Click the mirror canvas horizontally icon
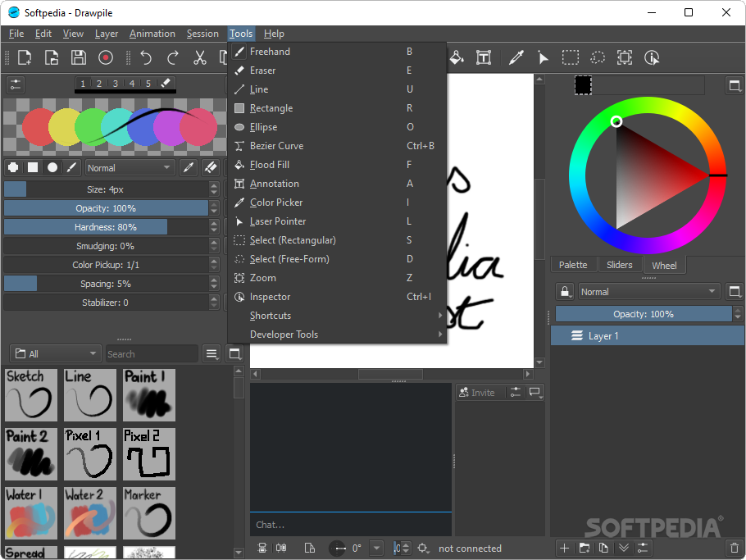This screenshot has height=560, width=746. point(281,548)
